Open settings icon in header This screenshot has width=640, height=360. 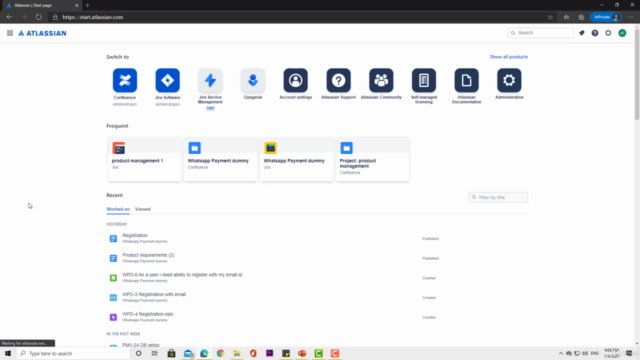click(x=608, y=33)
